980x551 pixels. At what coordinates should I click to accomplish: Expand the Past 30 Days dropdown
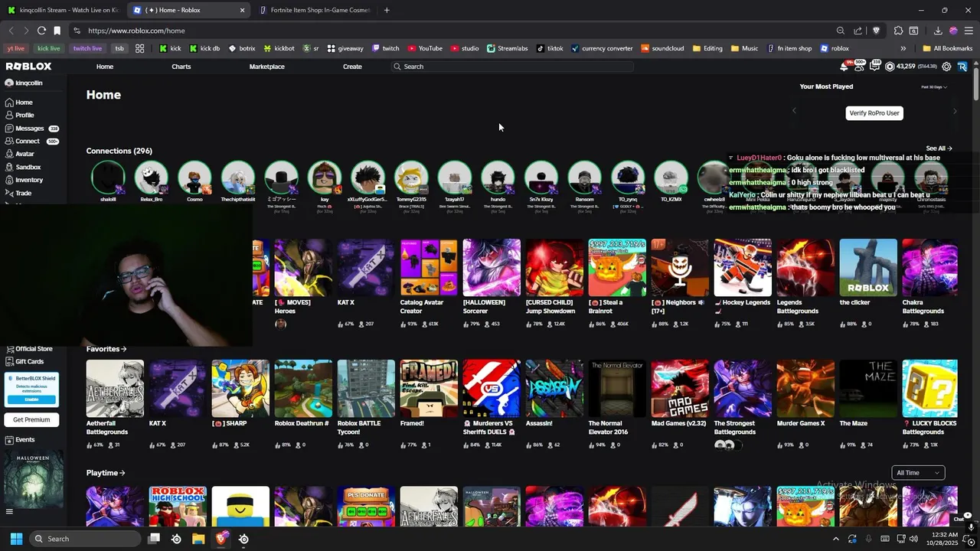934,87
